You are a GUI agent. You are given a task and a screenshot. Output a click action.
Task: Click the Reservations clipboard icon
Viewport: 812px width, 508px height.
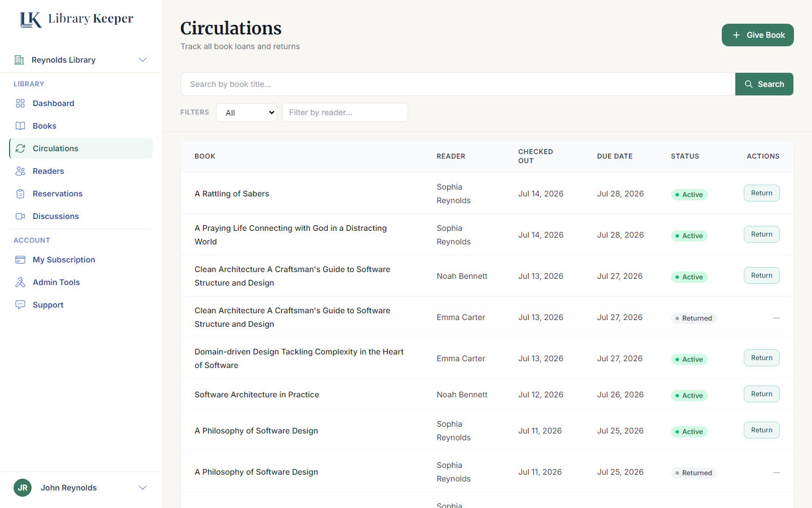(20, 194)
